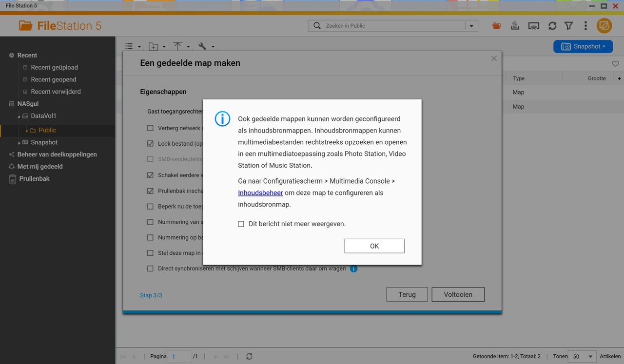
Task: Expand the search options dropdown arrow
Action: (471, 26)
